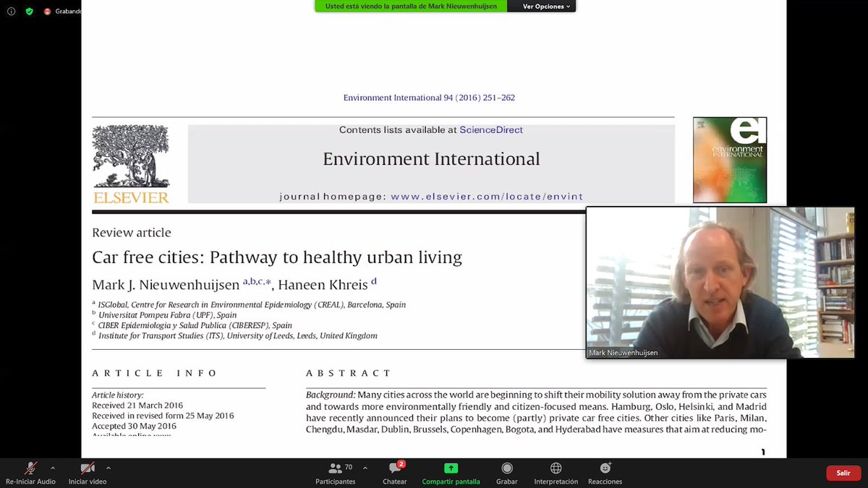This screenshot has height=488, width=868.
Task: Click the green Compartir pantalla icon
Action: pyautogui.click(x=451, y=468)
